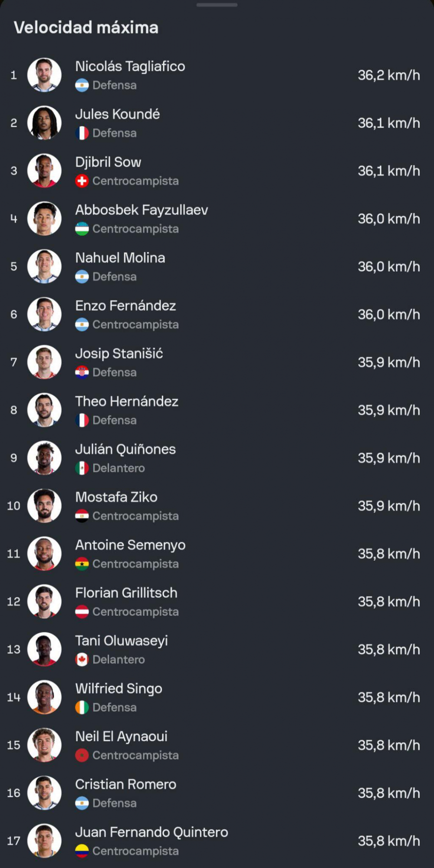Tap Djibril Sow's avatar photo
This screenshot has width=434, height=868.
click(44, 171)
